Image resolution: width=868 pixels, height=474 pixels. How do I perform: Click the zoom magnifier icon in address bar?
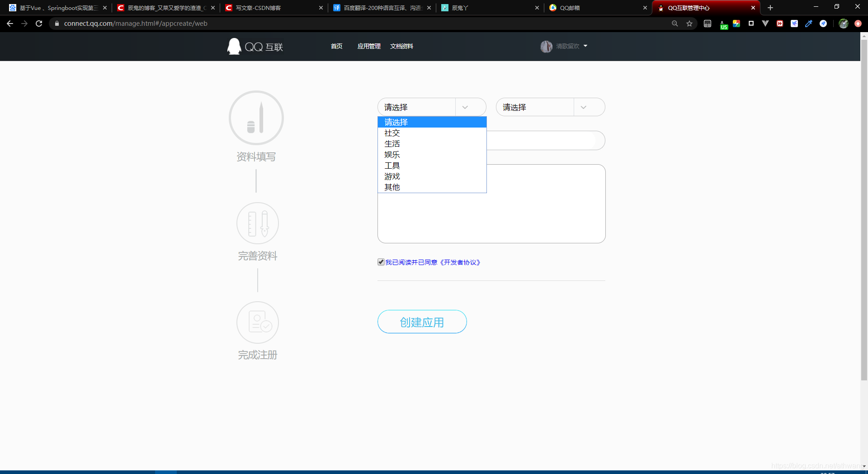675,24
